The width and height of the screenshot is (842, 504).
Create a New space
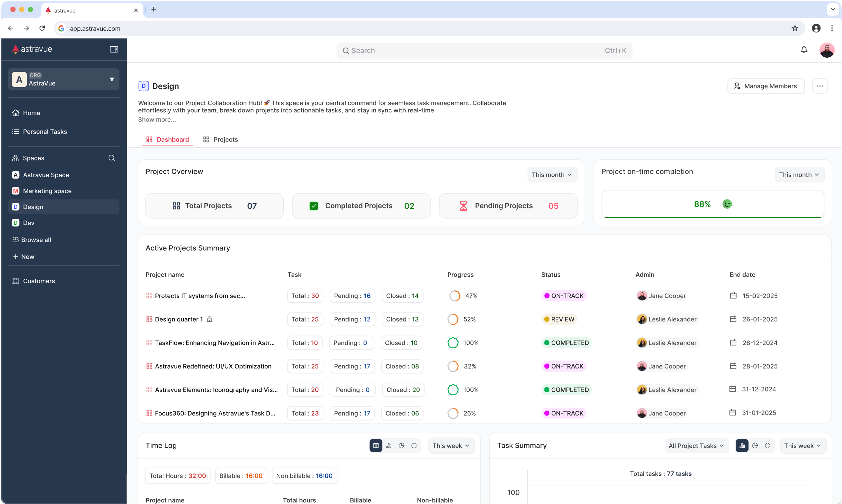point(24,257)
